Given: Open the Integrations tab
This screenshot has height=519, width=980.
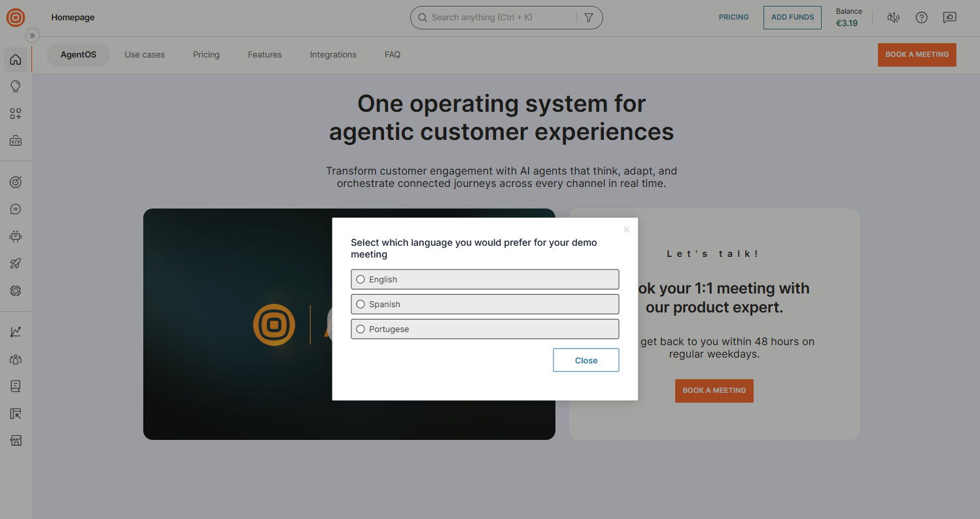Looking at the screenshot, I should point(333,55).
